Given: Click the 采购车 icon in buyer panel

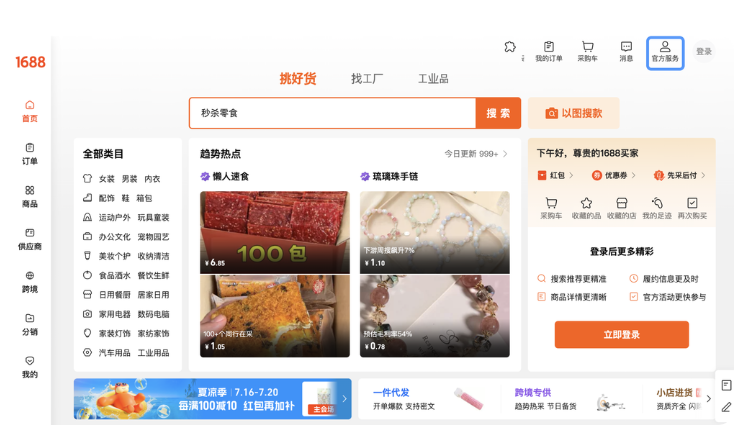Looking at the screenshot, I should [551, 208].
